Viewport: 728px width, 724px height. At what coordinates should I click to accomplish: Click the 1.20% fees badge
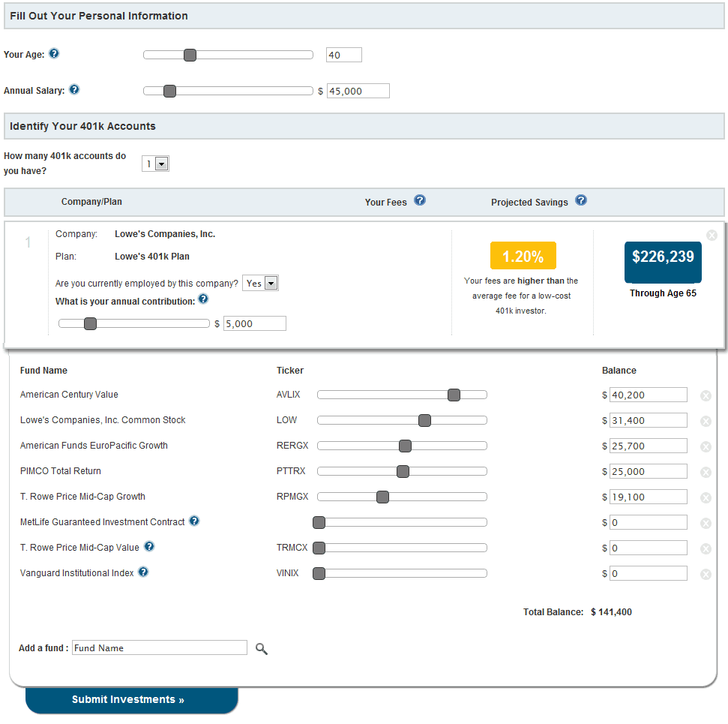[523, 256]
